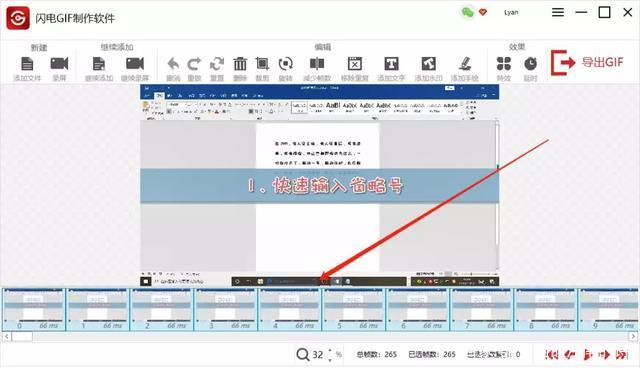The image size is (640, 368).
Task: Click the 继续添加 (continue adding) file icon
Action: [99, 64]
